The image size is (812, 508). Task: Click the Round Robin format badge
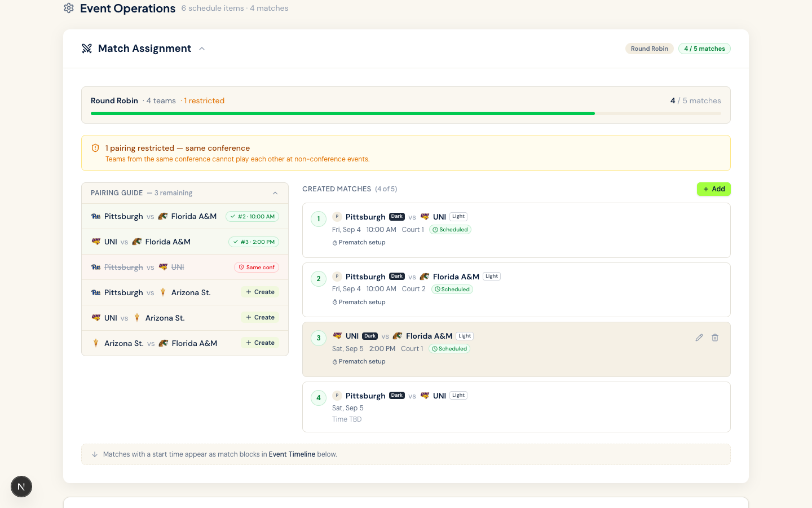coord(649,49)
